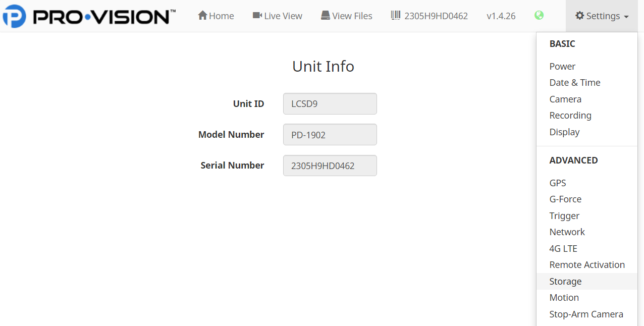
Task: Click the Unit ID field showing LCSD9
Action: click(330, 104)
